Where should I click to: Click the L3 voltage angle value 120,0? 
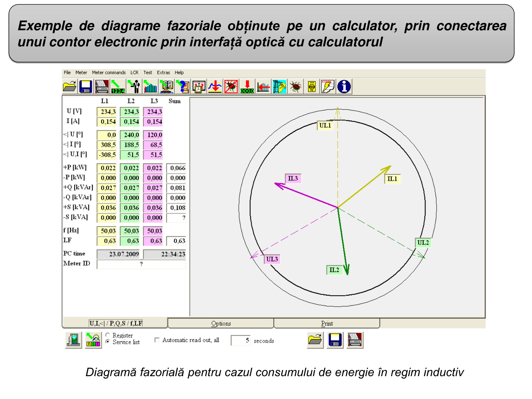[153, 135]
